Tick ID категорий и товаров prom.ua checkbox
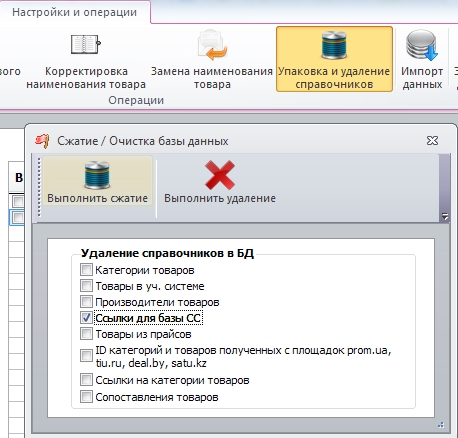 tap(86, 355)
